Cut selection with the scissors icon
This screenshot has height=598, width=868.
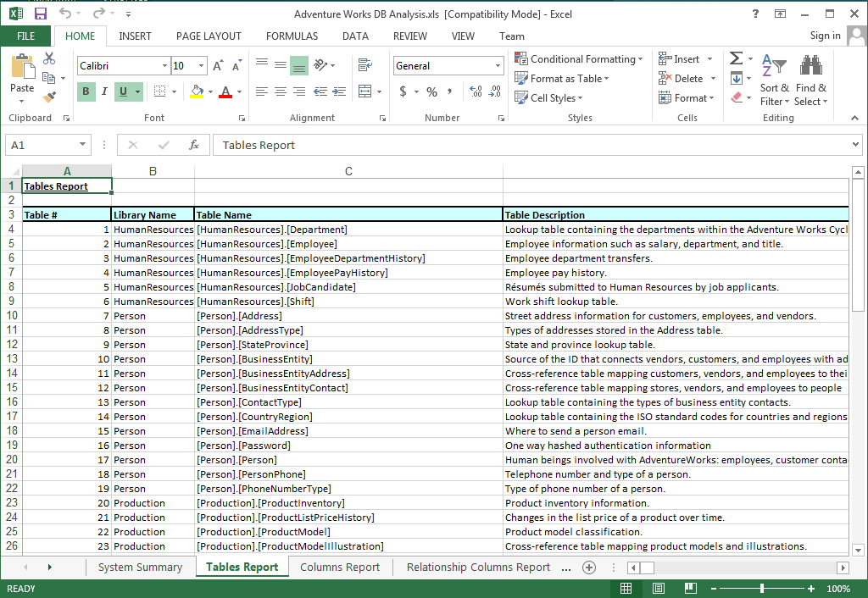[49, 58]
